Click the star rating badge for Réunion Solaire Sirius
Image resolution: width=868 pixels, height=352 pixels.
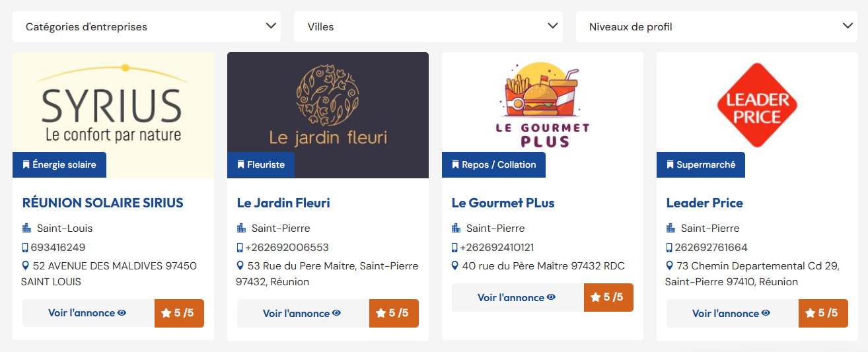179,313
